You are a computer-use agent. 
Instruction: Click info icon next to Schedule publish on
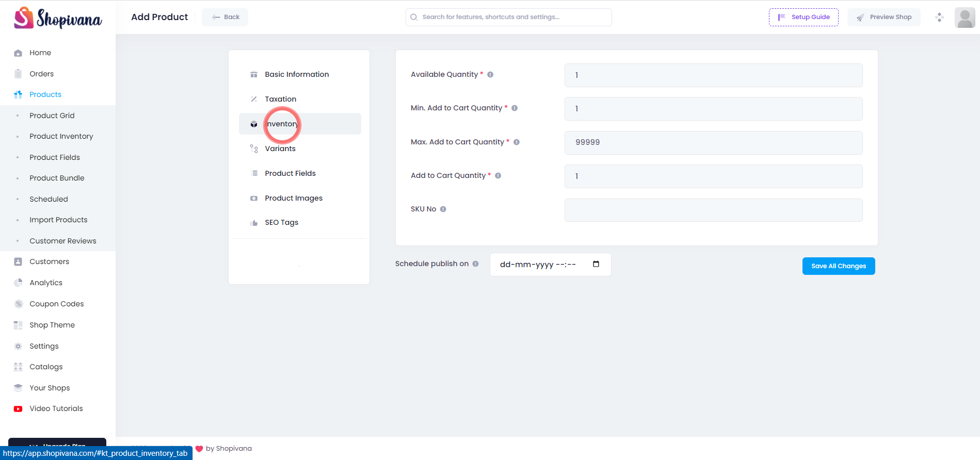(475, 264)
